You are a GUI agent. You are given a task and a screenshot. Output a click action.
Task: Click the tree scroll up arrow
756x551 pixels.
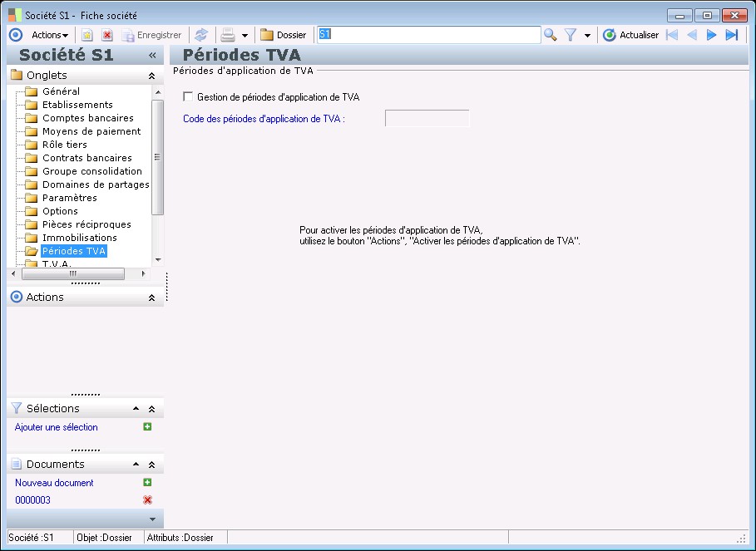point(158,91)
